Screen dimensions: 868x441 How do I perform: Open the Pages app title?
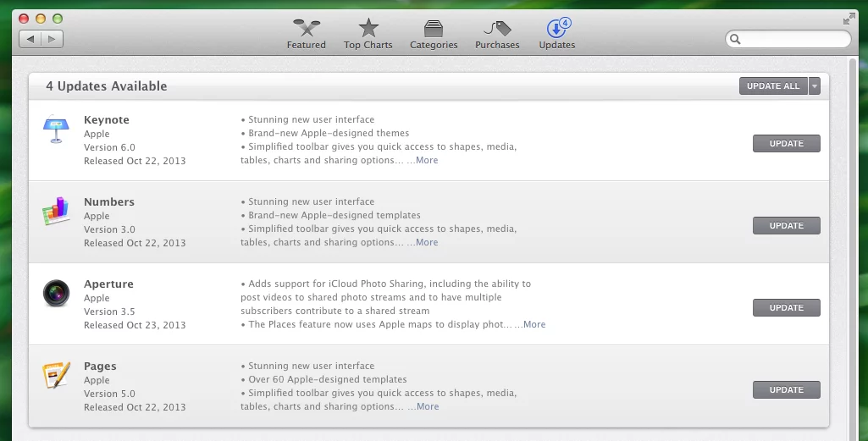[100, 366]
